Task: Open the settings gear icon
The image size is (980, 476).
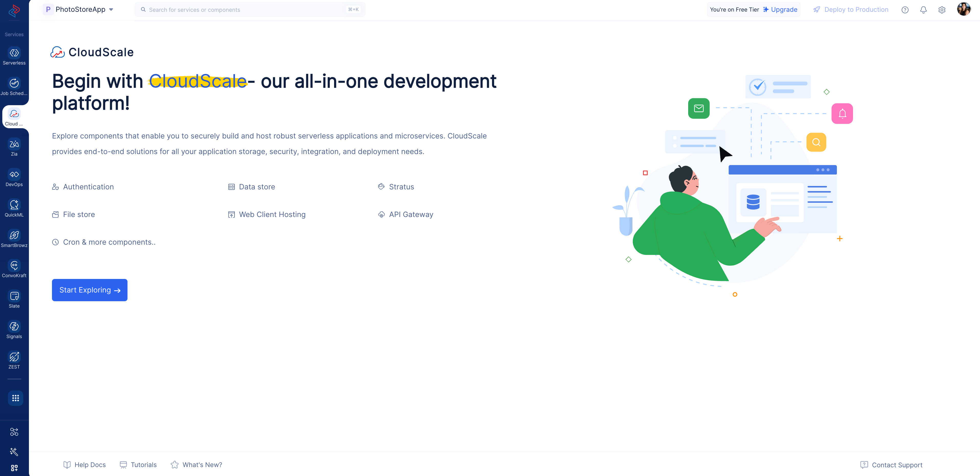Action: (x=942, y=10)
